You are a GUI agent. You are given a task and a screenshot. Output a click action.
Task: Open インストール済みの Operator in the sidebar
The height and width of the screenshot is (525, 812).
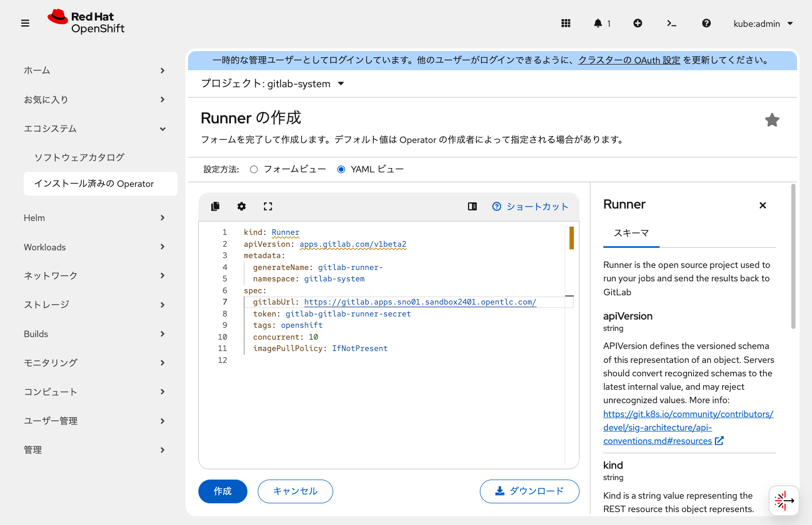(100, 184)
